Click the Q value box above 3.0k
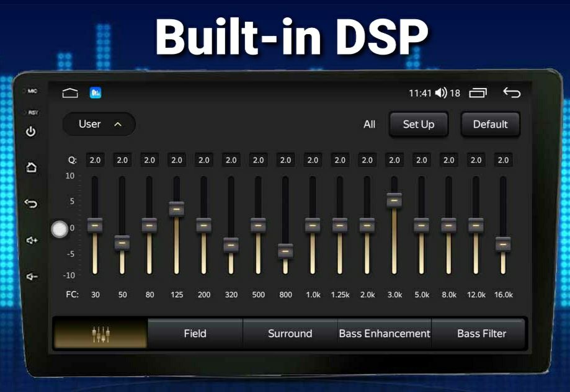The width and height of the screenshot is (570, 392). coord(394,160)
